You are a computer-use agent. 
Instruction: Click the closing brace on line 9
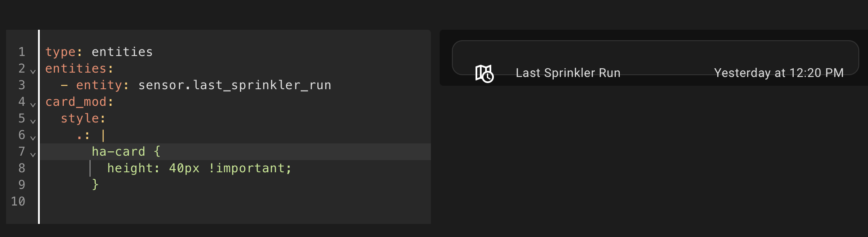95,185
